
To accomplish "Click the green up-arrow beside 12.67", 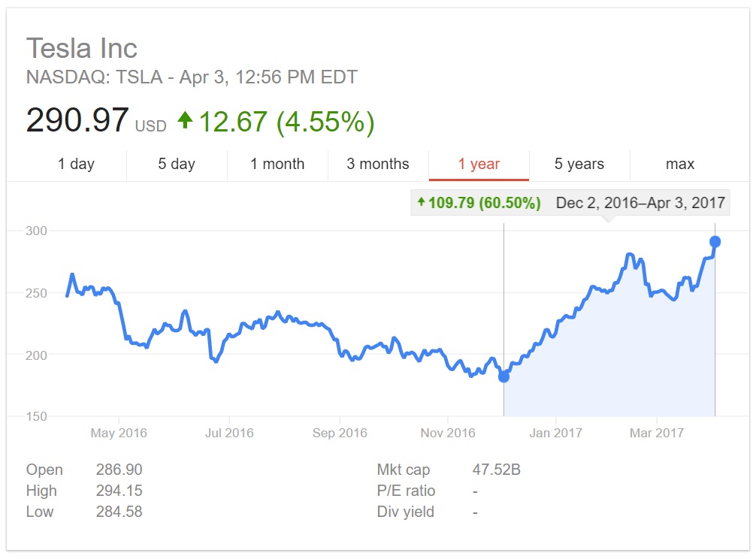I will [185, 120].
